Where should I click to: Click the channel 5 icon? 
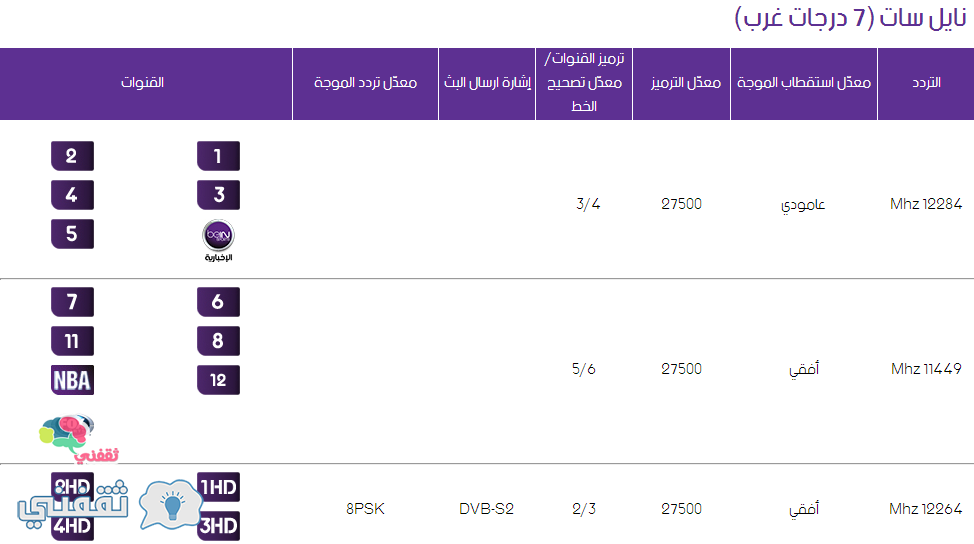click(x=72, y=234)
